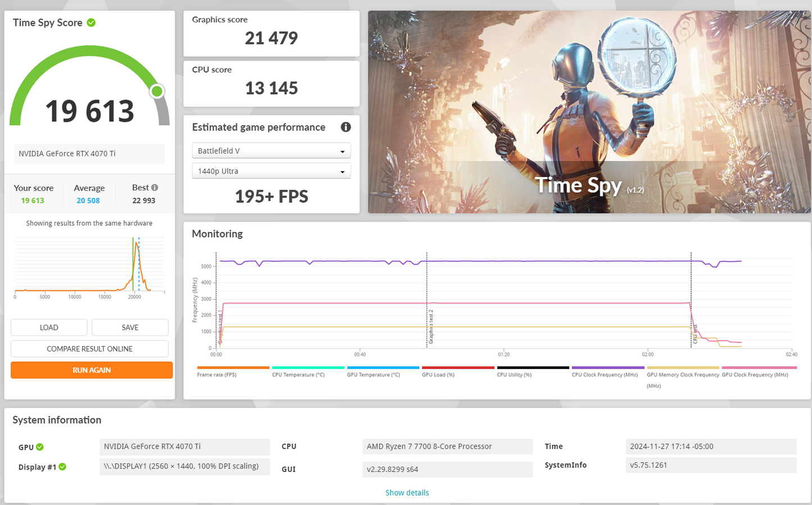Toggle the CPU Temperature legend swatch
Screen dimensions: 812x505
point(308,368)
